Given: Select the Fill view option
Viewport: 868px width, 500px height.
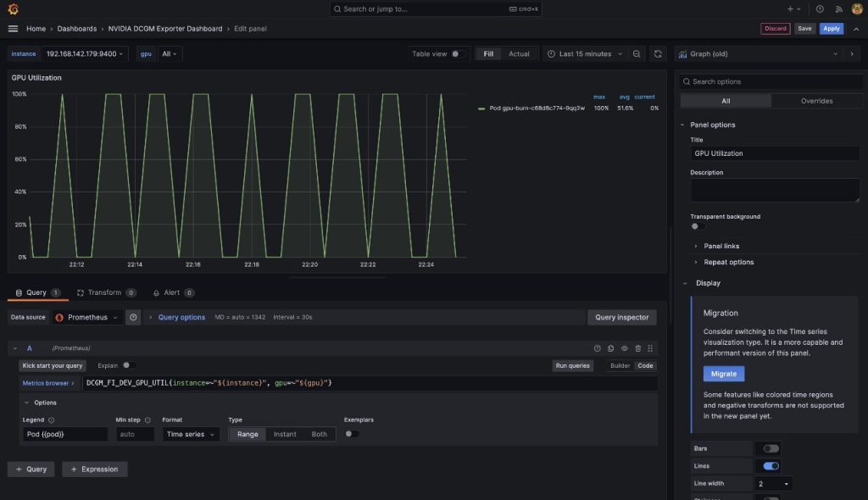Looking at the screenshot, I should tap(488, 53).
